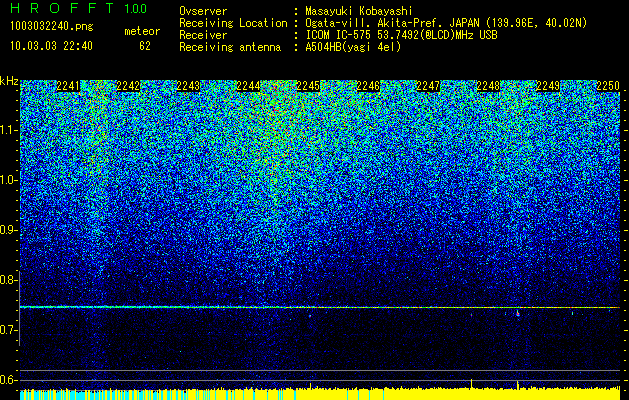Click the 0.6 frequency axis label
Screen dimensions: 629x400
(8, 380)
